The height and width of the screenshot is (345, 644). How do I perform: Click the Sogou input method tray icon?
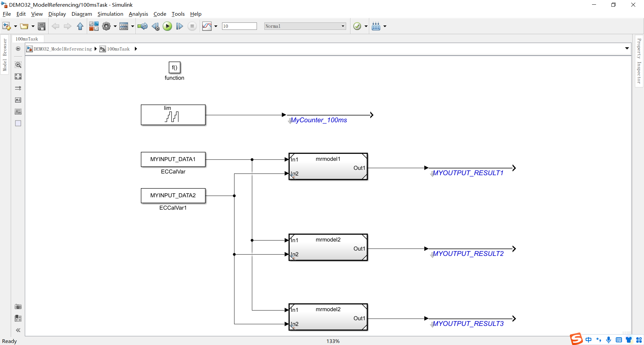coord(576,339)
